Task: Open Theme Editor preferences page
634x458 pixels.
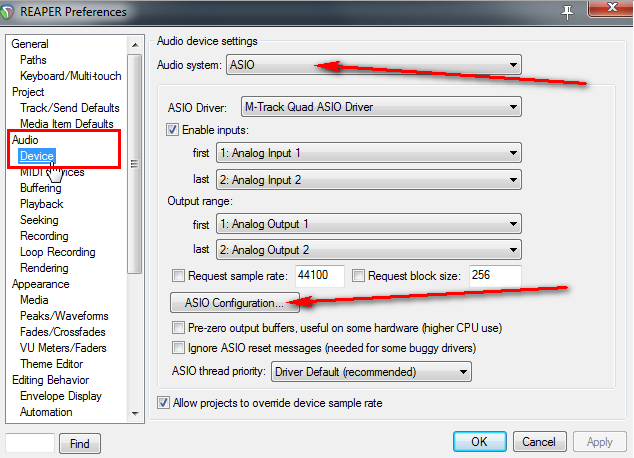Action: click(51, 364)
